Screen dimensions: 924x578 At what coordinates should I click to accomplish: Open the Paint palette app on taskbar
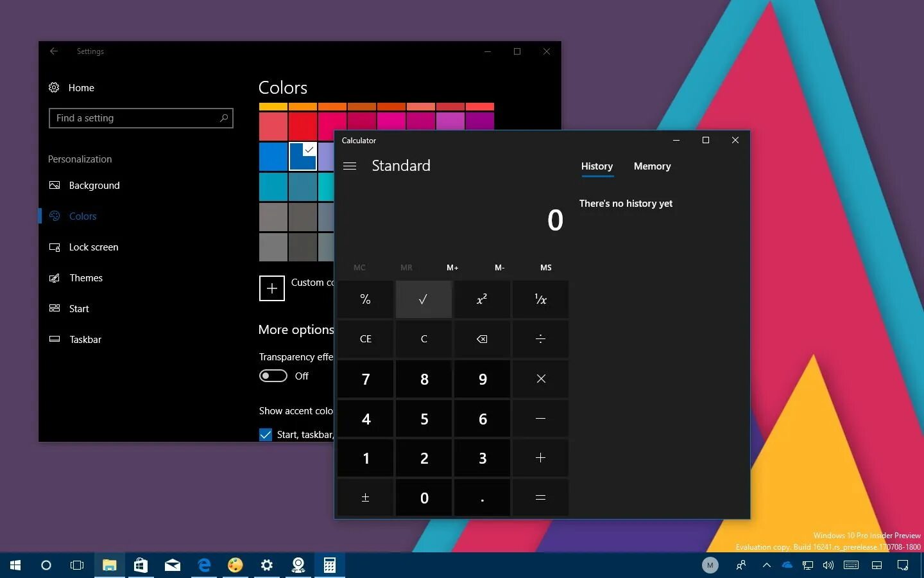235,565
